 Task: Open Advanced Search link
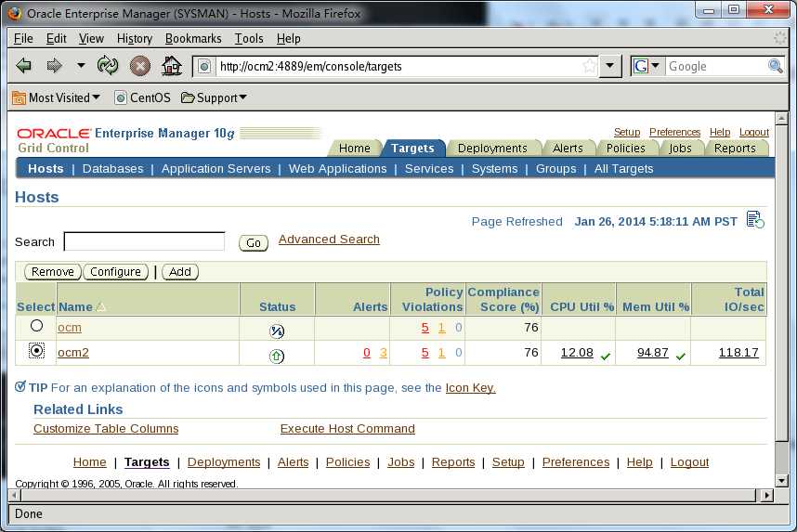329,240
